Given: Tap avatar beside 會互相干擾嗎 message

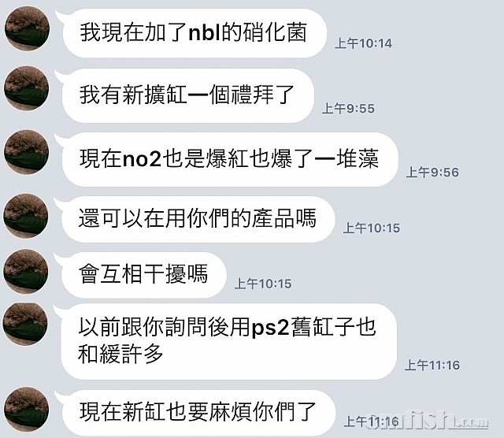Looking at the screenshot, I should 26,272.
